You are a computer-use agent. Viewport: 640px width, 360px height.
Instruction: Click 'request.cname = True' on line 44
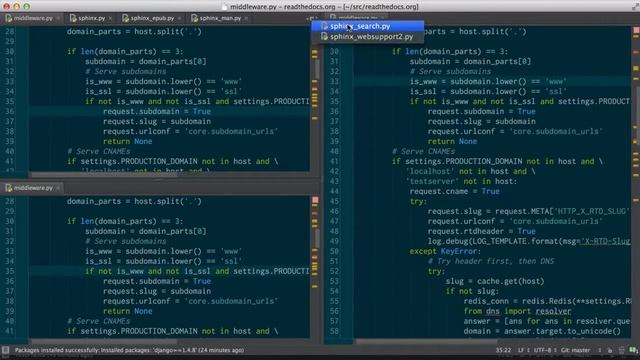(x=454, y=191)
